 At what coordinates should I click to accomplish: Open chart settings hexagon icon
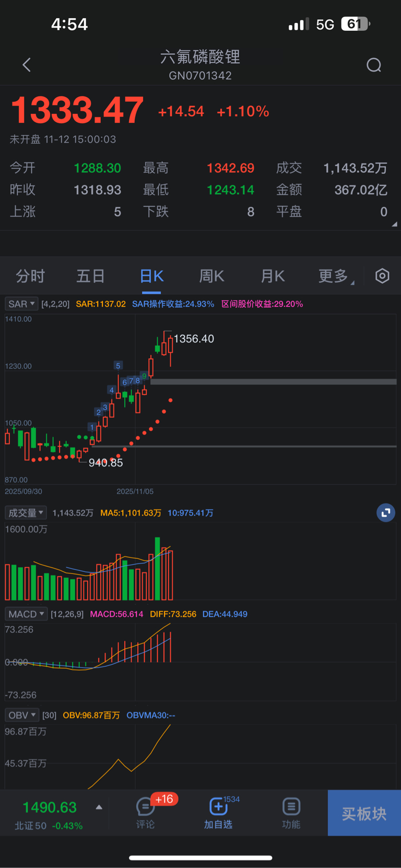pyautogui.click(x=382, y=276)
